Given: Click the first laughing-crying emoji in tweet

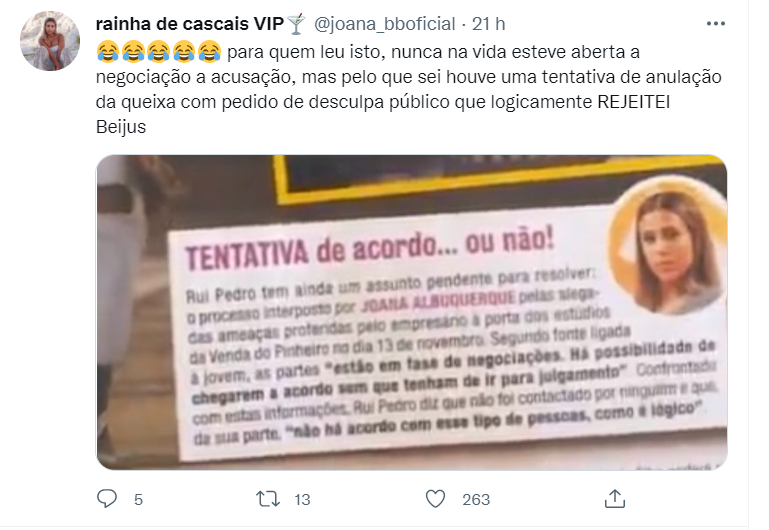Looking at the screenshot, I should click(x=108, y=51).
